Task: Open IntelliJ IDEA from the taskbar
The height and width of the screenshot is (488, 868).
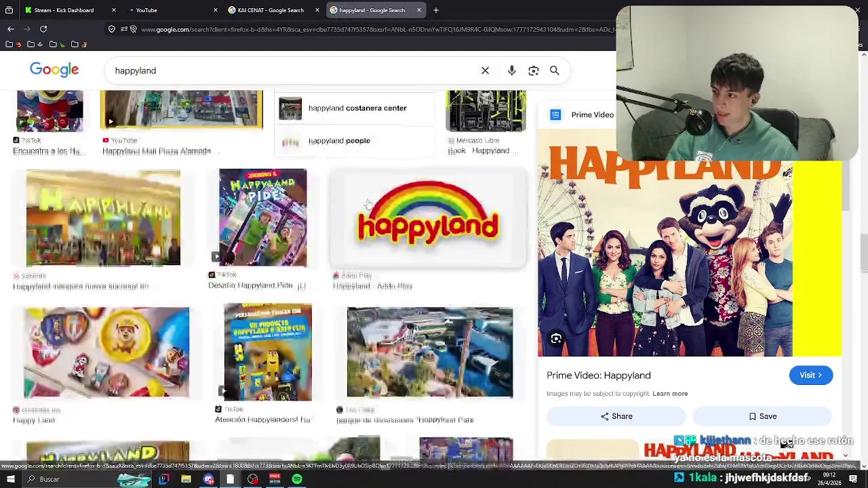Action: [x=163, y=479]
